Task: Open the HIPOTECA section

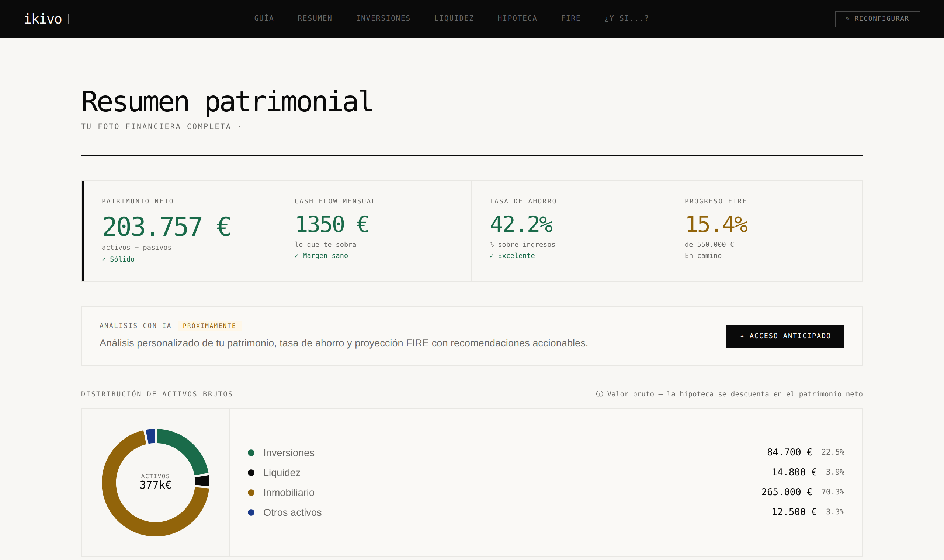Action: (517, 18)
